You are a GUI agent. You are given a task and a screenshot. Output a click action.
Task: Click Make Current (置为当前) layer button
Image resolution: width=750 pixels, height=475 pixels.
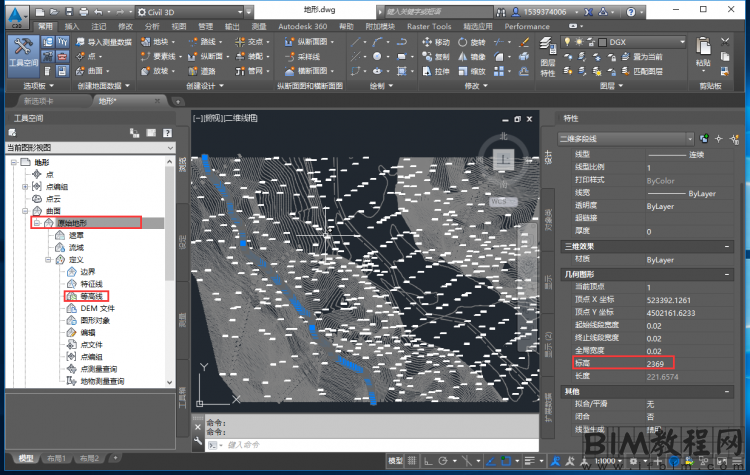click(x=642, y=57)
